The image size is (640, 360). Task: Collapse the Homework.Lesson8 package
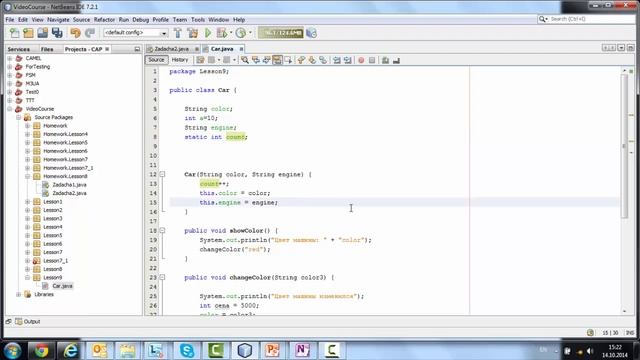click(x=27, y=176)
